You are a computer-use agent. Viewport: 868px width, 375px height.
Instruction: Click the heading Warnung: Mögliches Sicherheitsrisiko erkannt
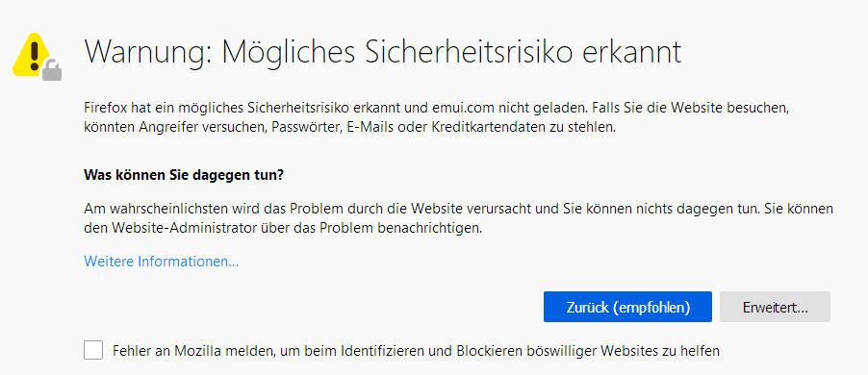(382, 53)
